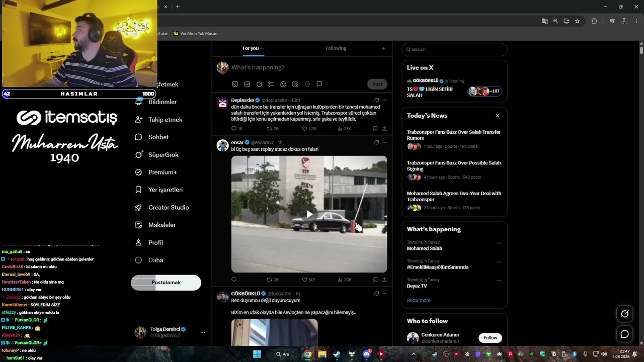Click the flag icon in the composer
Viewport: 644px width, 362px height.
click(319, 84)
